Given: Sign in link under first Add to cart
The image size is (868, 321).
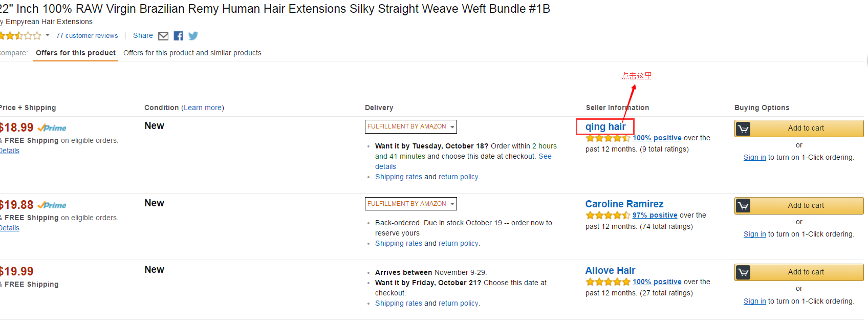Looking at the screenshot, I should [755, 157].
